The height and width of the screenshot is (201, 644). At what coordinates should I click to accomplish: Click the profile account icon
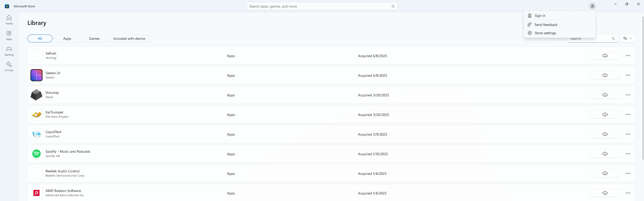[x=592, y=6]
